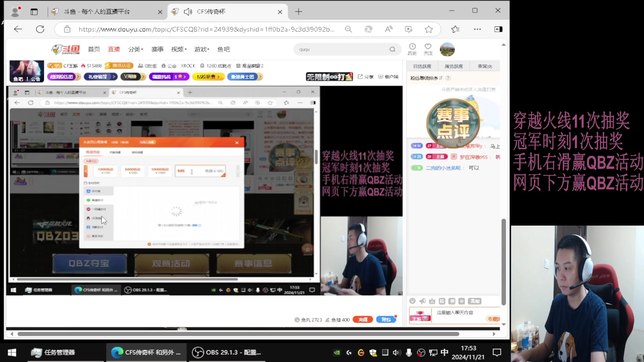Add the page to favorites with the star icon
This screenshot has height=362, width=644.
[x=429, y=29]
